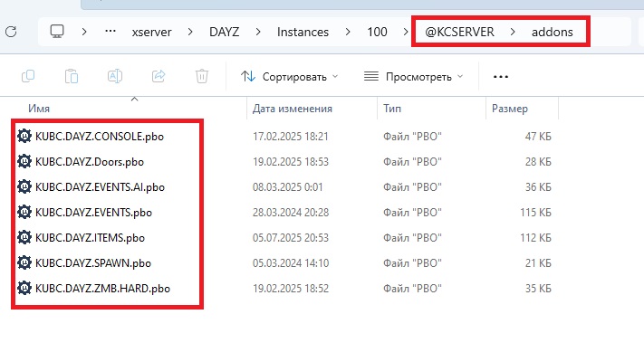Select file name KUBC.DAYZ.Doors.pbo
Viewport: 644px width, 362px height.
[x=90, y=162]
